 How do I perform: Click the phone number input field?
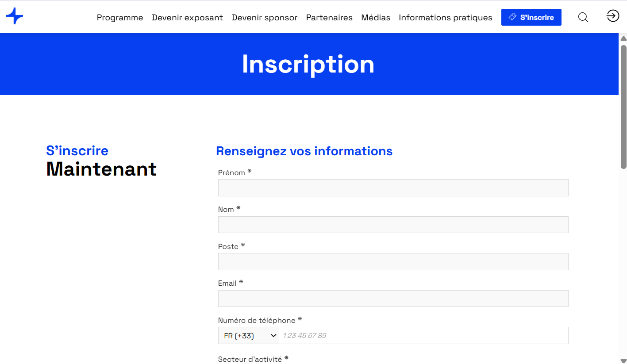[x=423, y=336]
